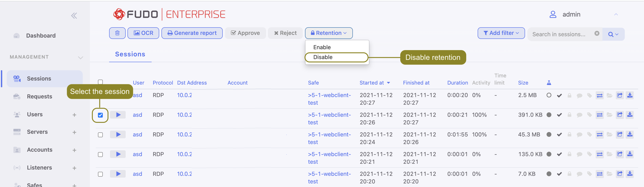This screenshot has width=644, height=187.
Task: Click the Search in sessions input field
Action: pyautogui.click(x=560, y=34)
